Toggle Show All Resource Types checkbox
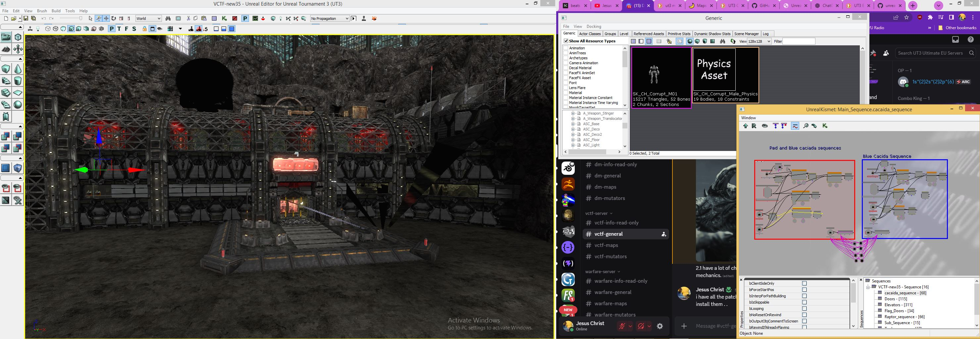980x339 pixels. click(566, 41)
